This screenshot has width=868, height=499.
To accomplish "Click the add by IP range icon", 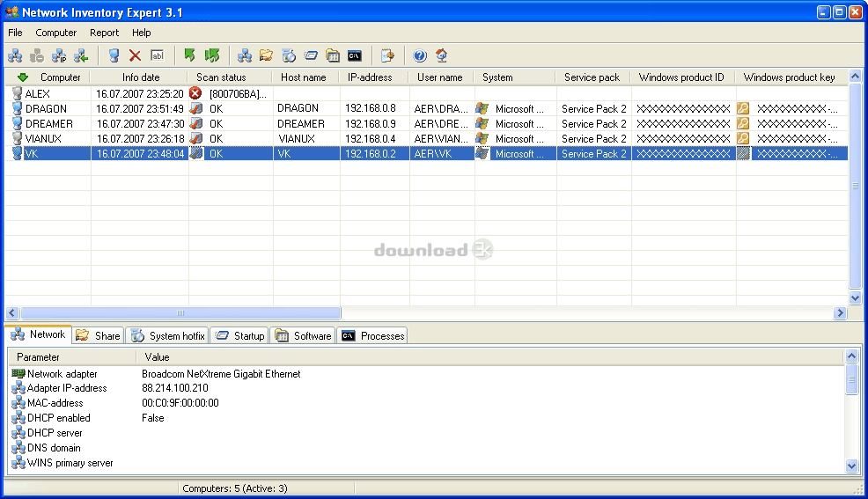I will point(59,55).
